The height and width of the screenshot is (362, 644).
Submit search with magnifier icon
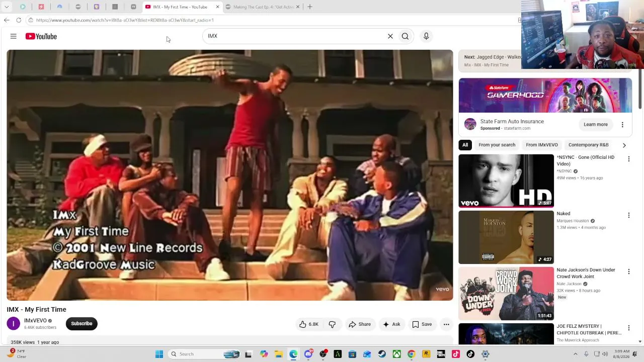[x=405, y=36]
